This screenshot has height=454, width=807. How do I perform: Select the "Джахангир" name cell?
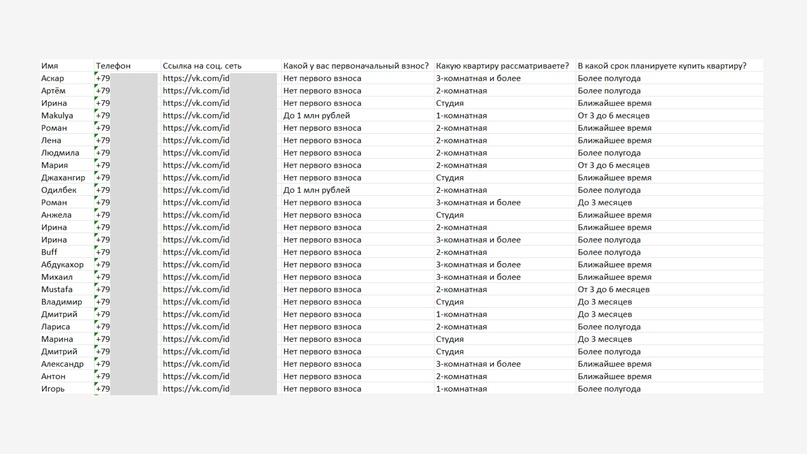click(63, 178)
